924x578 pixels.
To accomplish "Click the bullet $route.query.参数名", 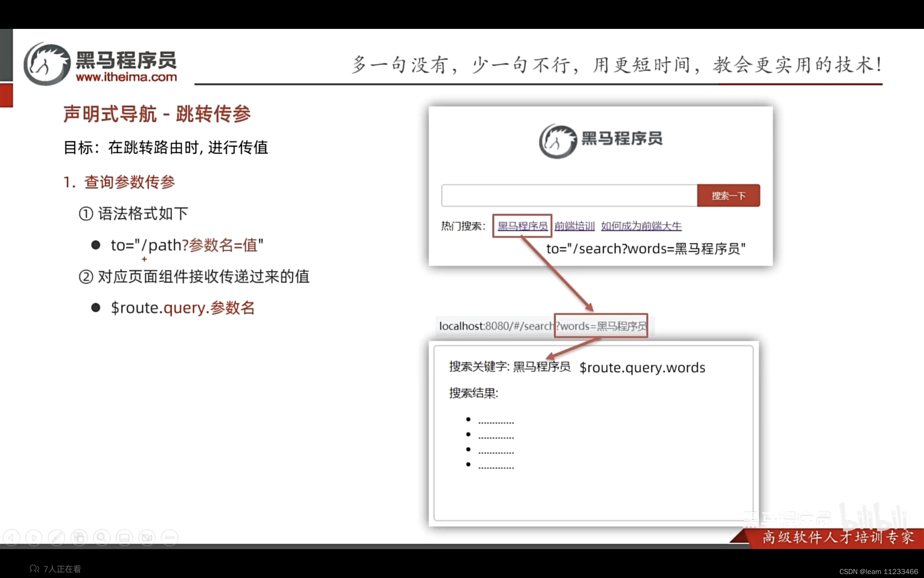I will [x=183, y=308].
